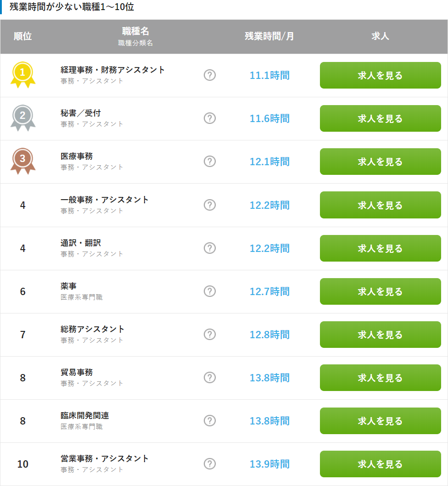Click help icon for 経理事務・財務アシスタント
This screenshot has height=486, width=448.
pyautogui.click(x=210, y=75)
